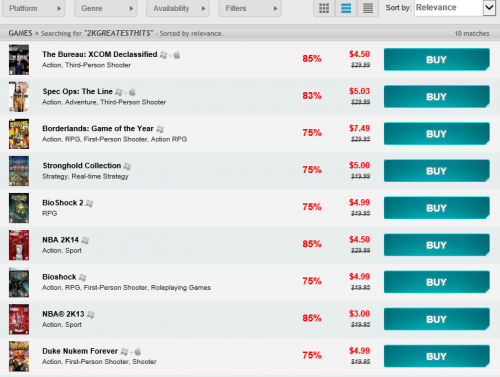The height and width of the screenshot is (377, 500).
Task: Open Stronghold Collection cover thumbnail
Action: coord(19,171)
